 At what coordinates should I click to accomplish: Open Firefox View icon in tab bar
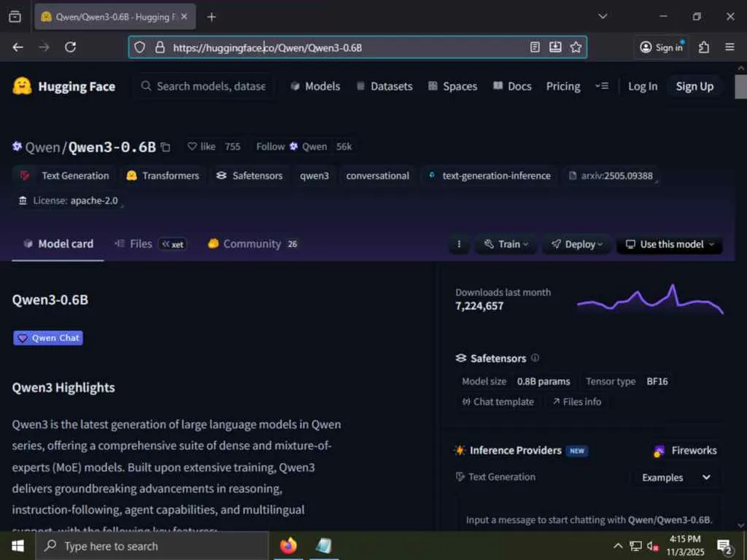tap(15, 17)
